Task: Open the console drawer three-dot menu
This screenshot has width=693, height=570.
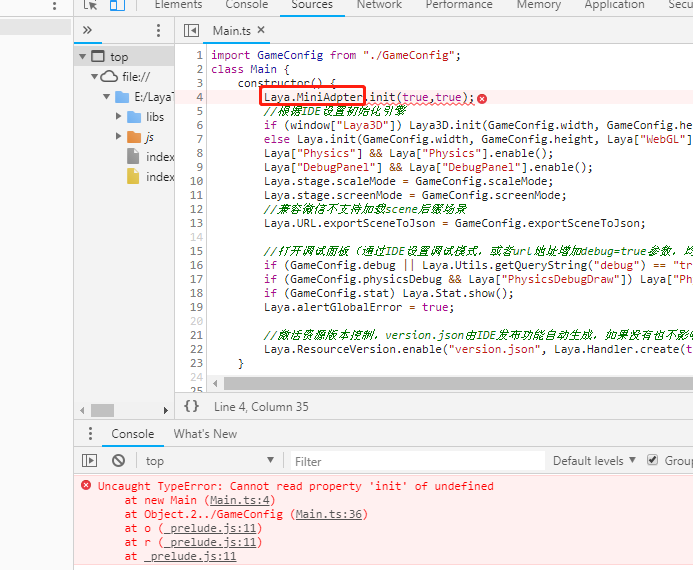Action: pyautogui.click(x=91, y=434)
